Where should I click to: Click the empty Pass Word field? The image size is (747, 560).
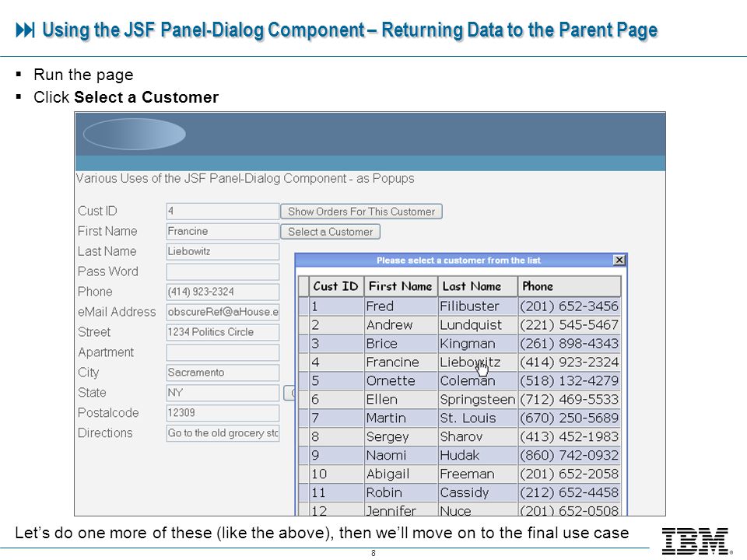point(223,271)
